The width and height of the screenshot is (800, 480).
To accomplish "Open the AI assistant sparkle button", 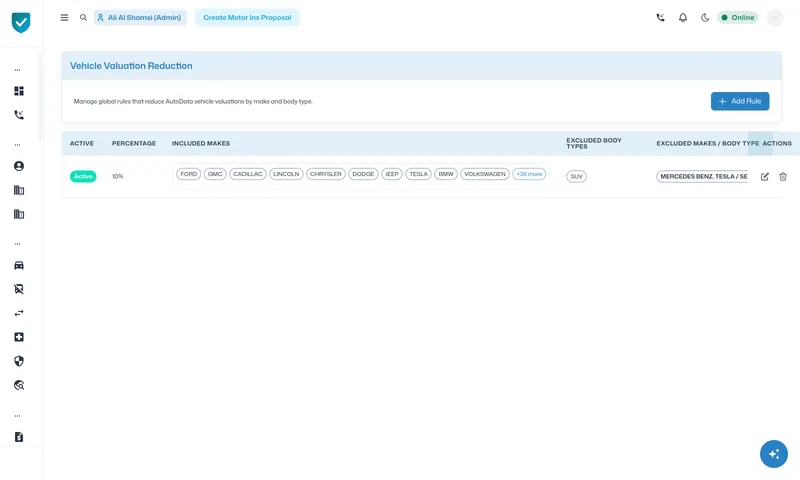I will click(x=773, y=454).
